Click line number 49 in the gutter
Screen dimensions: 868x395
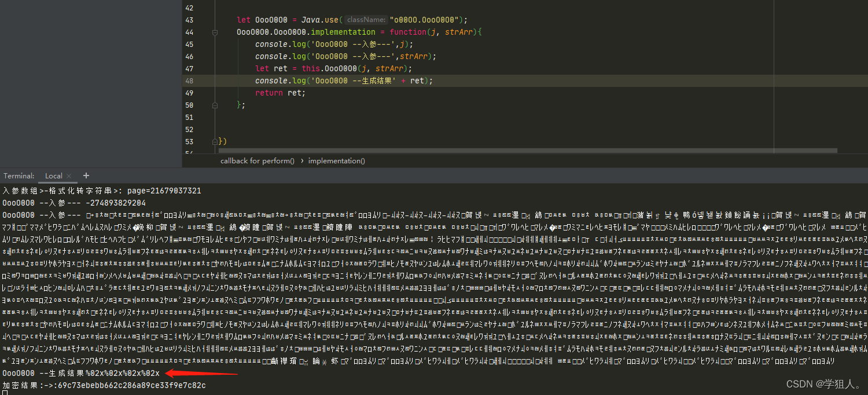[x=190, y=93]
